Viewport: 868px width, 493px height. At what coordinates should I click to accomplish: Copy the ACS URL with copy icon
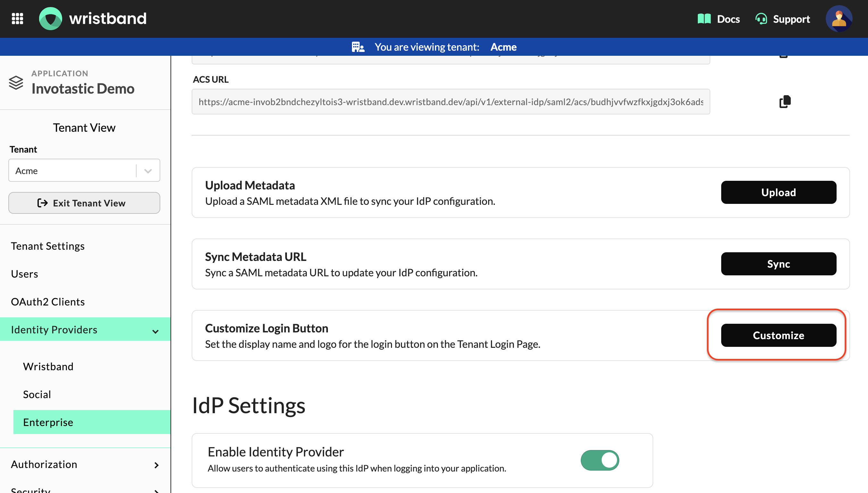tap(785, 102)
